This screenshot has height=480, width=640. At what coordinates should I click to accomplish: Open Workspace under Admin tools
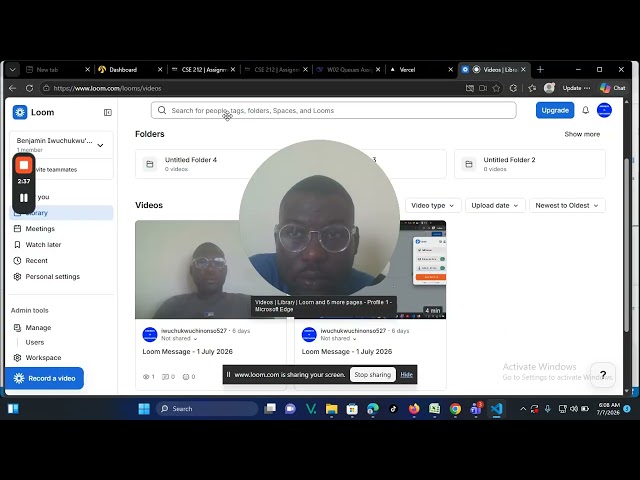click(x=61, y=358)
